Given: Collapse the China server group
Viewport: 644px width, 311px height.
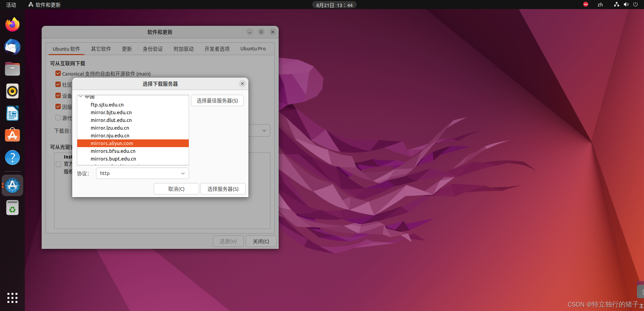Looking at the screenshot, I should [x=81, y=96].
